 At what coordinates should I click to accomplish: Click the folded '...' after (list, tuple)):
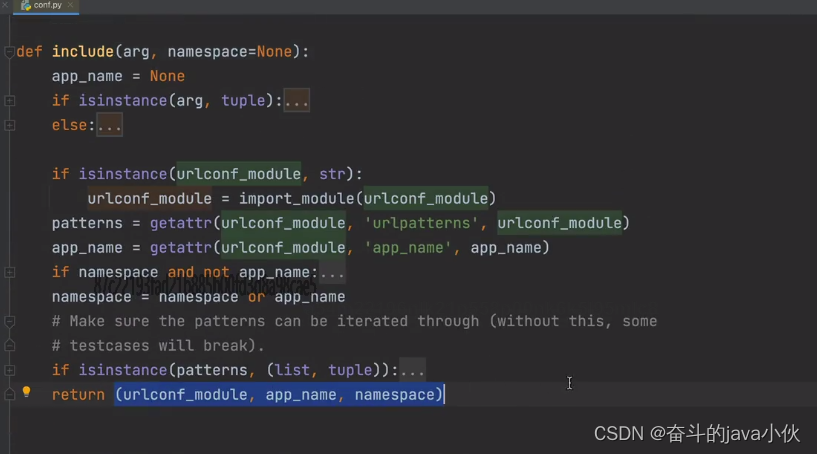coord(412,370)
